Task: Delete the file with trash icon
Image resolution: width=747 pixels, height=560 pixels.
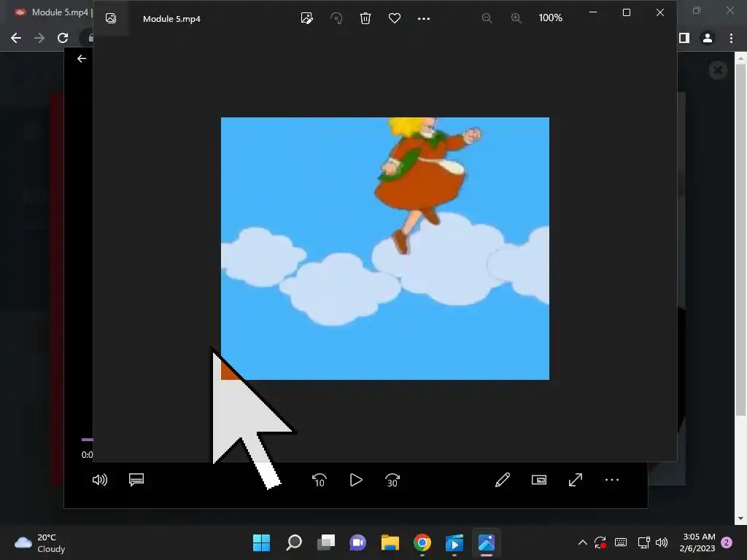Action: pyautogui.click(x=365, y=18)
